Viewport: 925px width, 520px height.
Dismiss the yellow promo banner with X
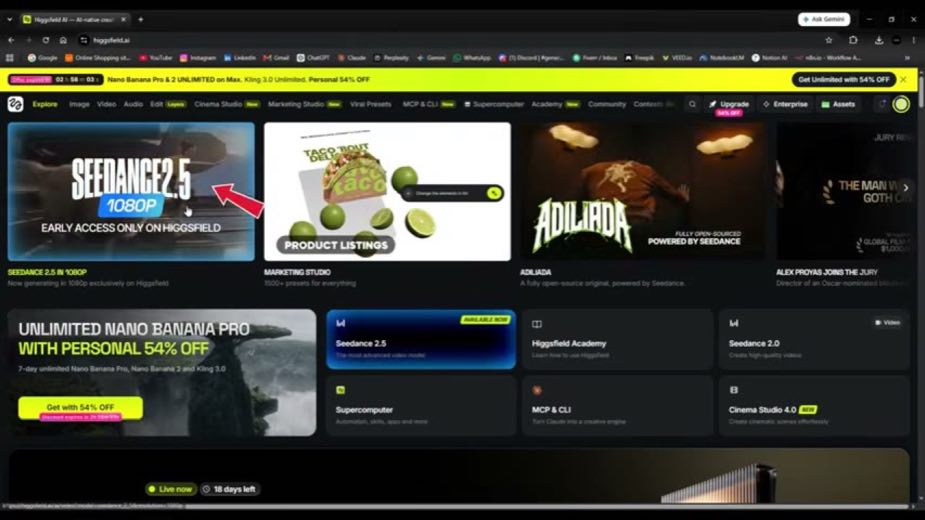904,79
